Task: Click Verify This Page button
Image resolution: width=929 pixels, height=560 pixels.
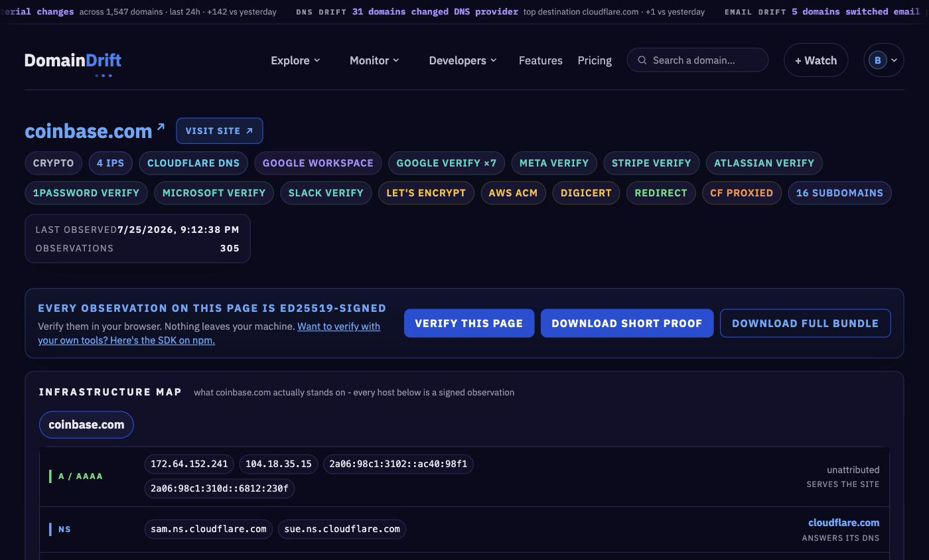Action: (469, 323)
